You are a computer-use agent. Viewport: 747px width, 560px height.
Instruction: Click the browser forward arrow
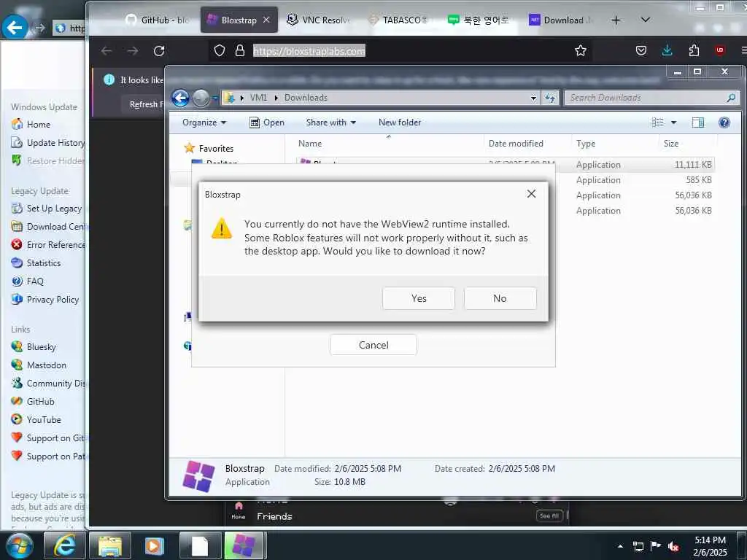133,50
